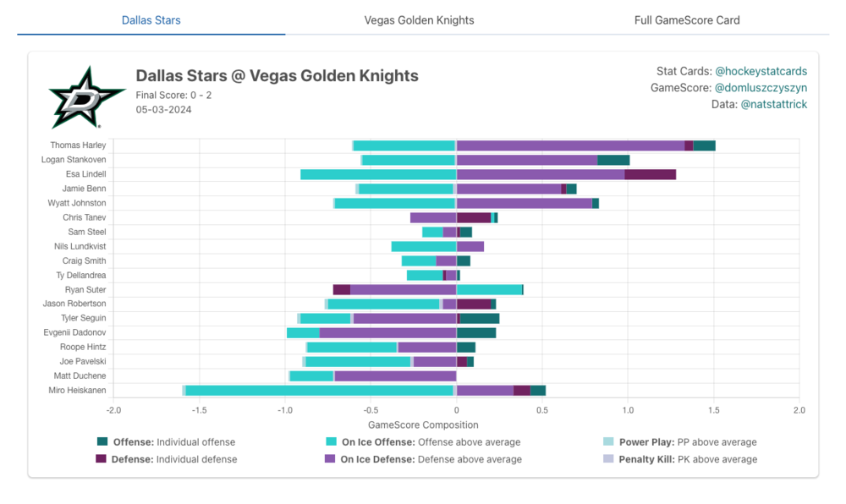Click Thomas Harley's purple on-ice defense bar
This screenshot has width=846, height=504.
click(x=570, y=145)
